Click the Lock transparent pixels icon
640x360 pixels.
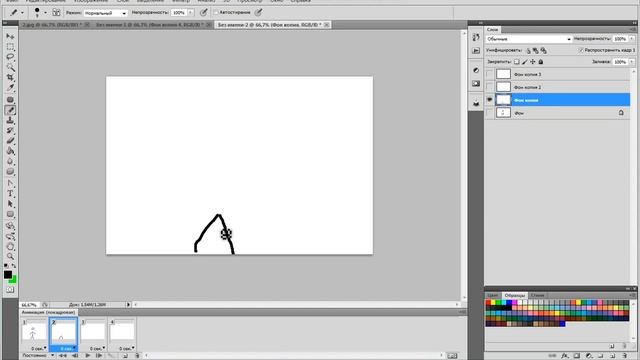(517, 62)
